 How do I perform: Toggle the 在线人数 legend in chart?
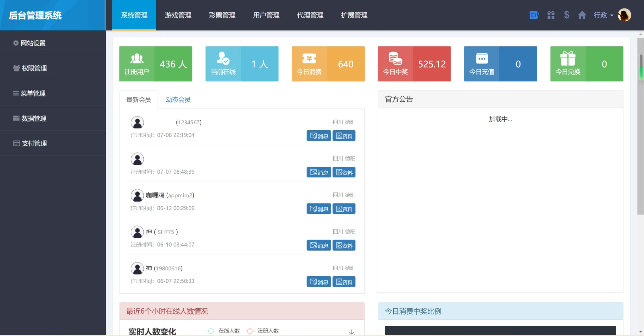223,331
